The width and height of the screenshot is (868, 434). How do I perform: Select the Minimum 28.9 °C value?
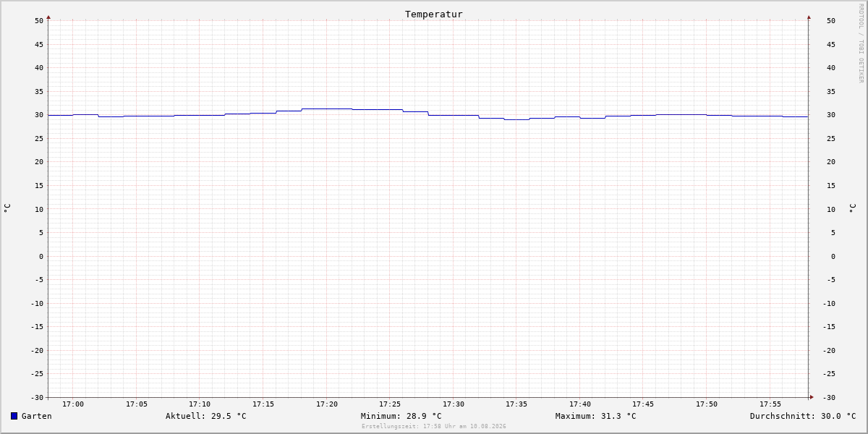[x=401, y=416]
